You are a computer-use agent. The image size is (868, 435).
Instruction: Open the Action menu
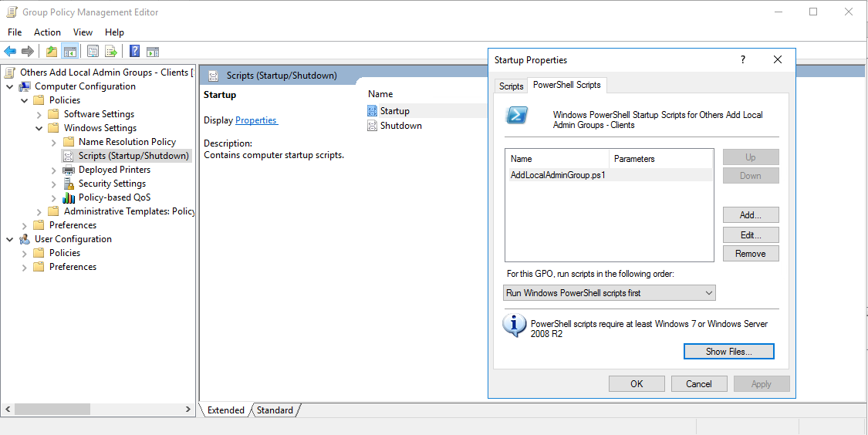tap(48, 32)
